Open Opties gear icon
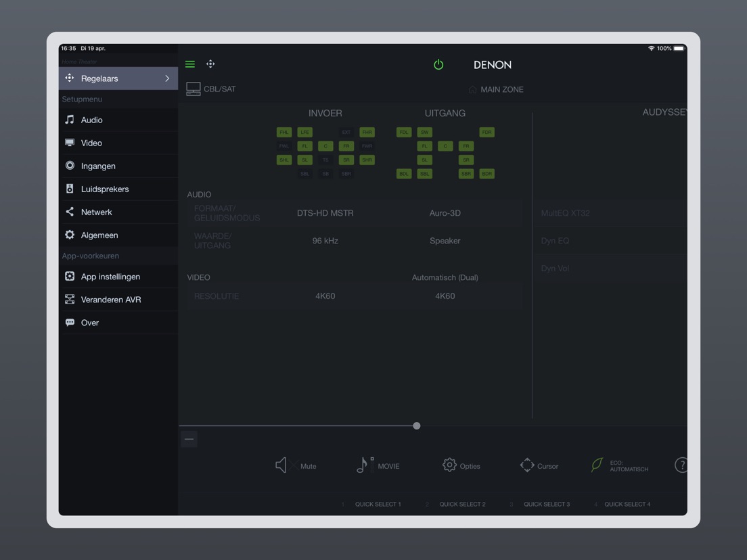The image size is (747, 560). 449,465
